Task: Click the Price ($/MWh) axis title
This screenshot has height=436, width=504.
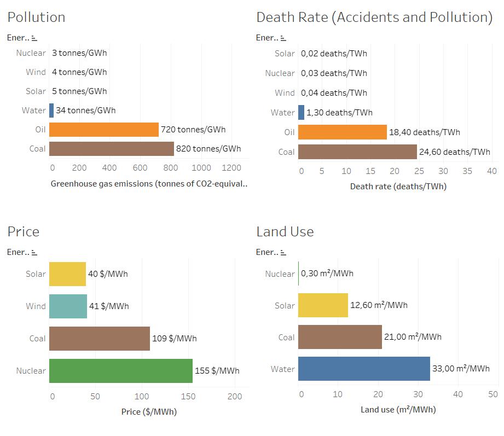Action: click(149, 411)
